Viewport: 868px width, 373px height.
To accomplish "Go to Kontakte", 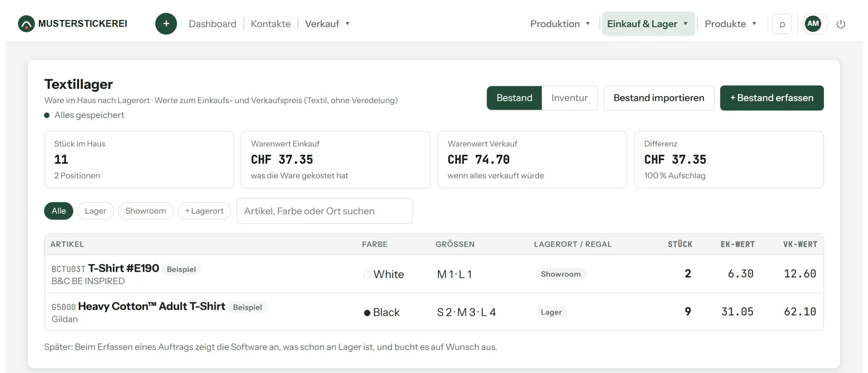I will (270, 24).
